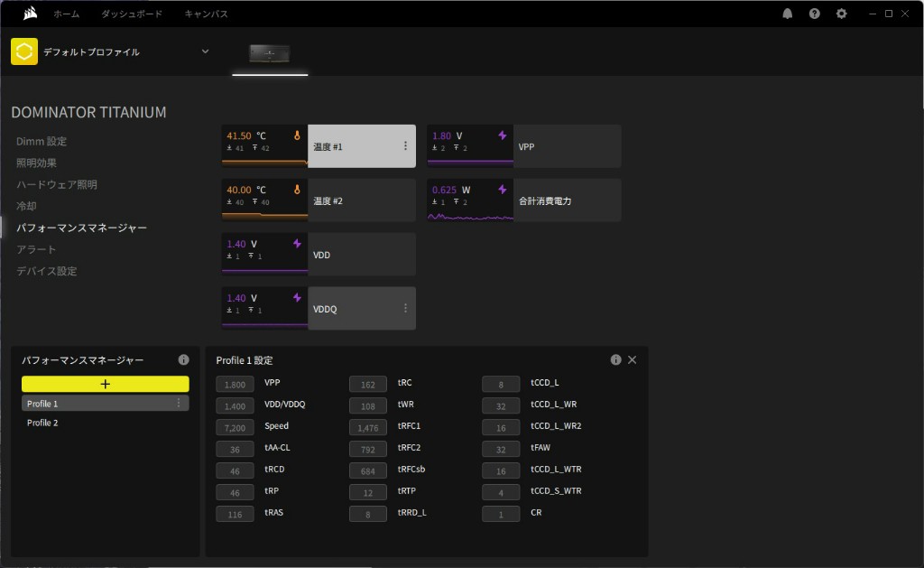924x568 pixels.
Task: Open the notifications bell icon
Action: [788, 14]
